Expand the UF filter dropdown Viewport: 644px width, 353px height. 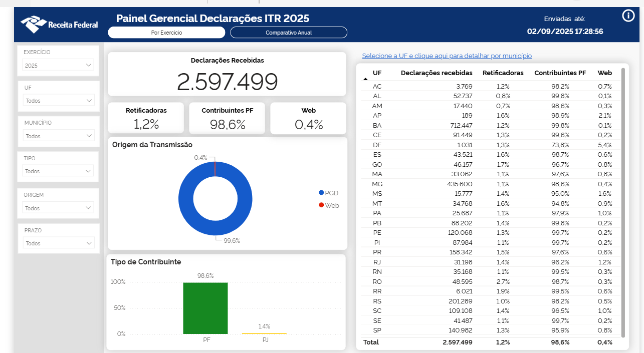(58, 101)
